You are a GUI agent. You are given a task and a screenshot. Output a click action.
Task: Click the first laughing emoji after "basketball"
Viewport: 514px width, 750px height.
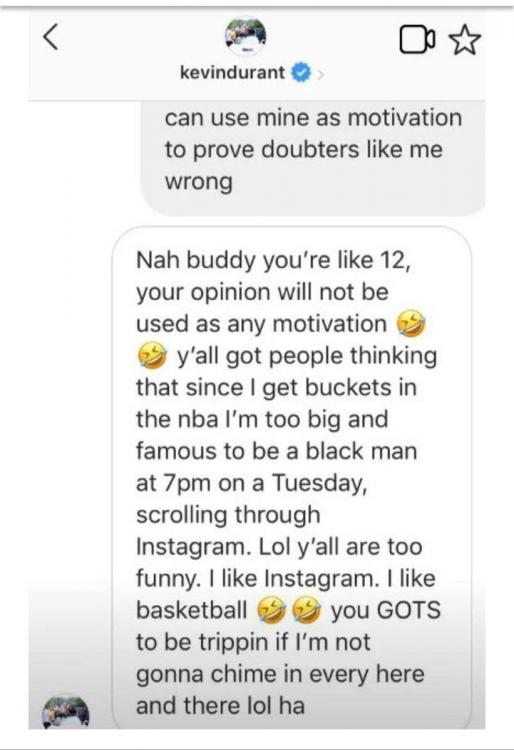pyautogui.click(x=271, y=610)
